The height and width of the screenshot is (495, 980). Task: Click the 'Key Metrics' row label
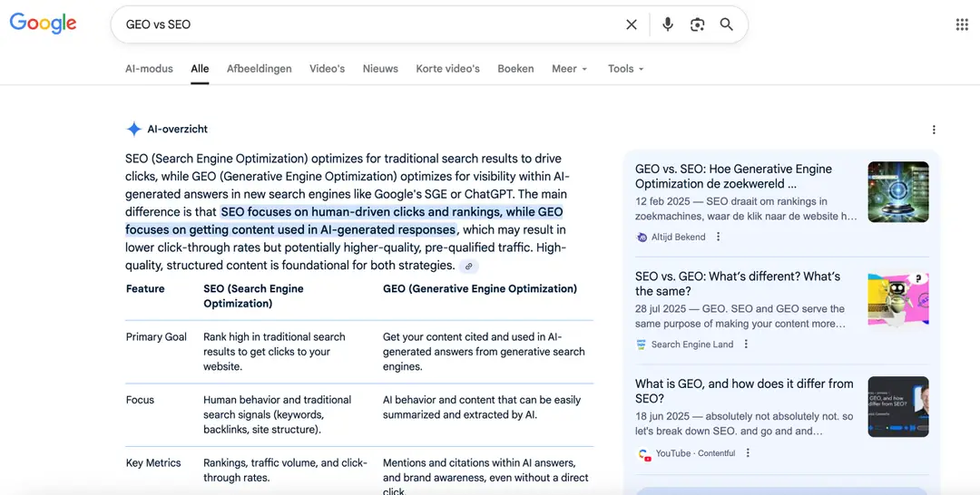pyautogui.click(x=153, y=463)
